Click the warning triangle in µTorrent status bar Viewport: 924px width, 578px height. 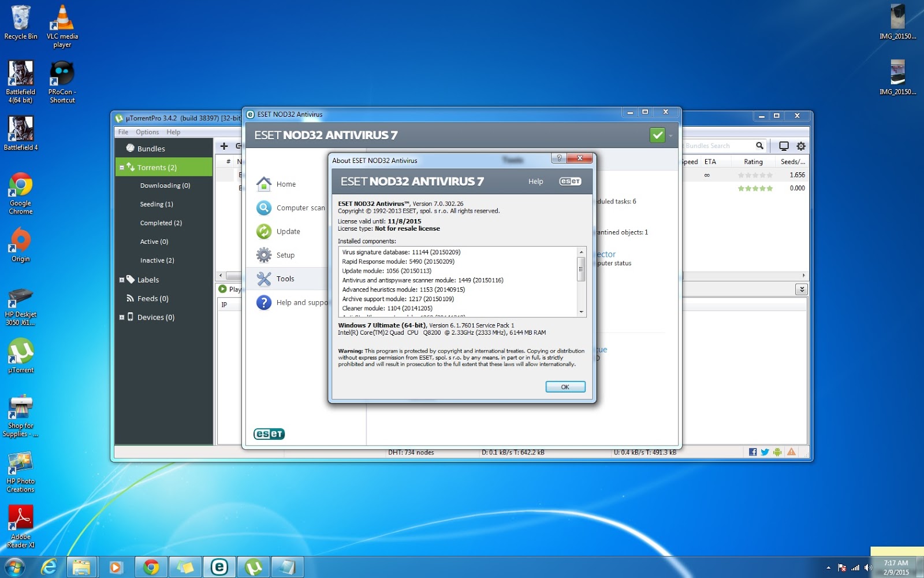coord(791,452)
